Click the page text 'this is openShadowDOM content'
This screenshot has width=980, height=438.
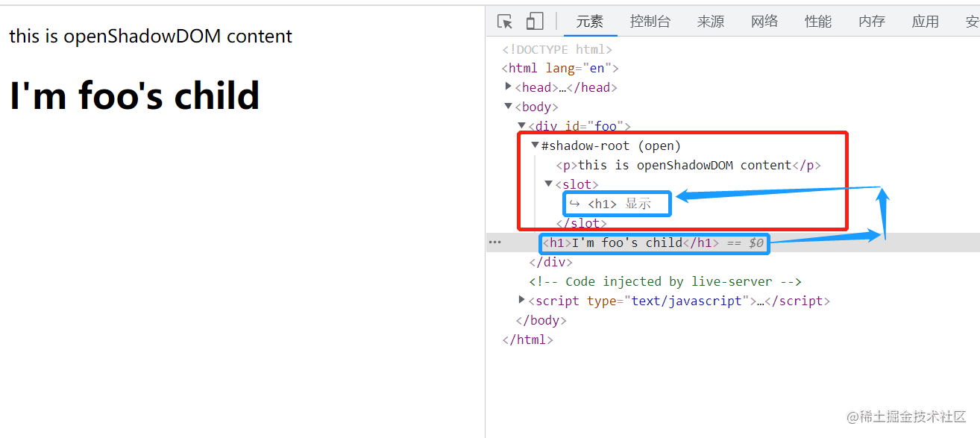[x=151, y=36]
